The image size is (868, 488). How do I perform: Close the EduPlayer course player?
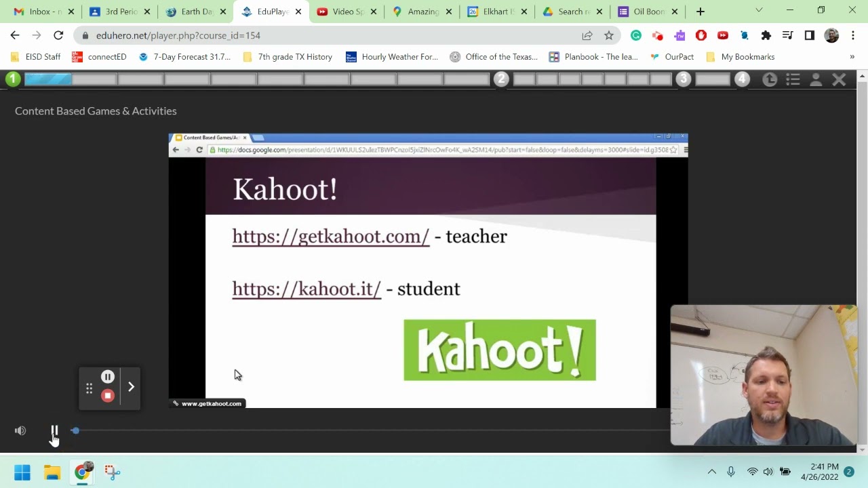point(839,80)
